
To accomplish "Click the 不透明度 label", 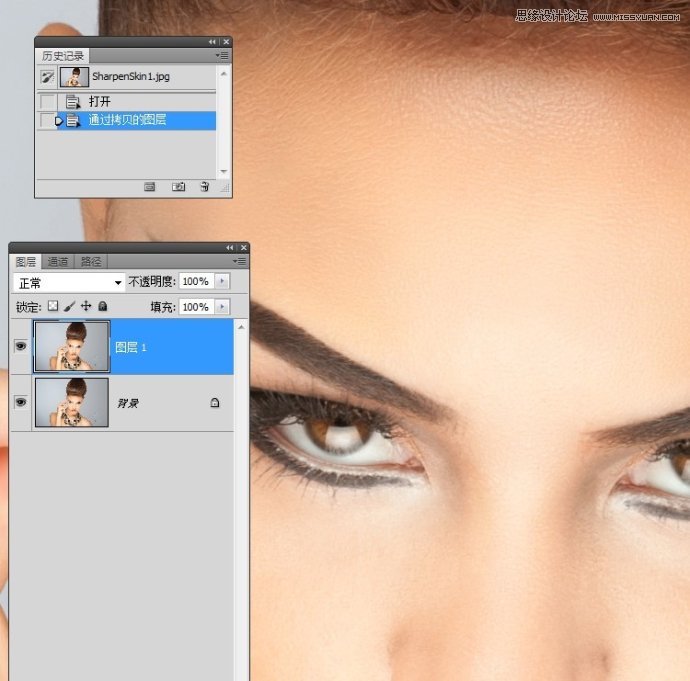I will (x=152, y=282).
